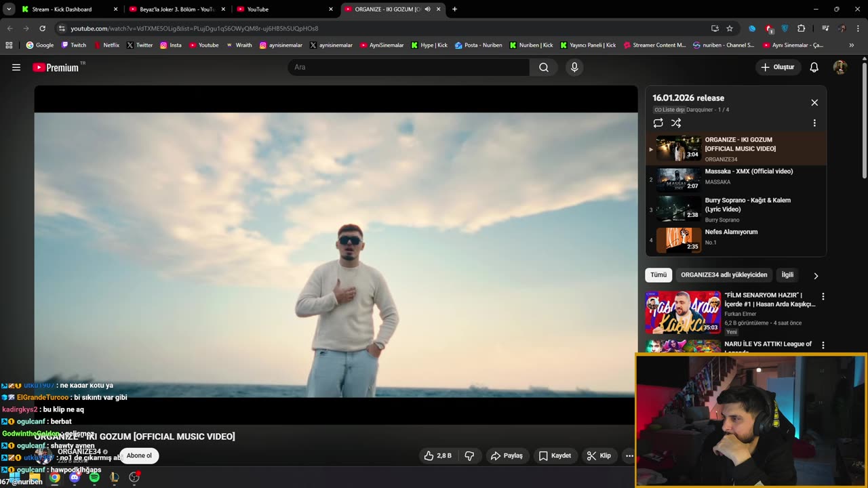
Task: Open the playlist three-dot options menu
Action: (x=814, y=123)
